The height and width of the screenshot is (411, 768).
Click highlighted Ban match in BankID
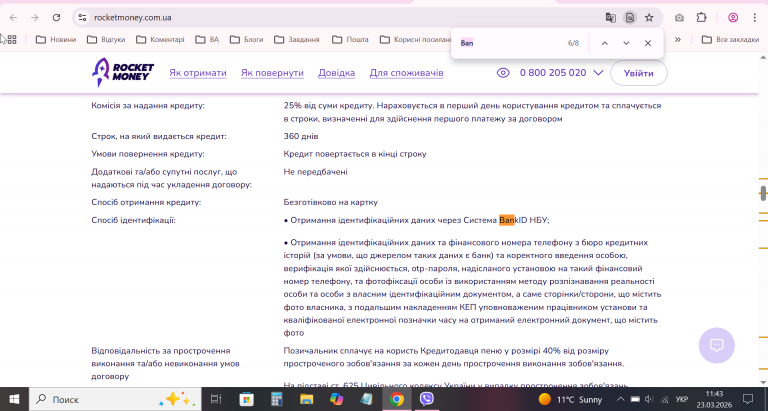506,220
